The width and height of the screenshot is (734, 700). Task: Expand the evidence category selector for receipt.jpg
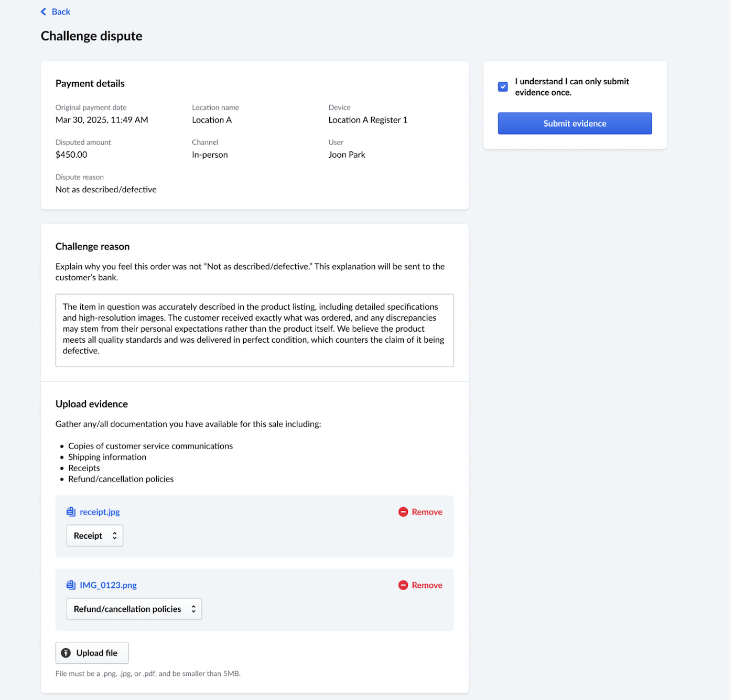[x=94, y=535]
